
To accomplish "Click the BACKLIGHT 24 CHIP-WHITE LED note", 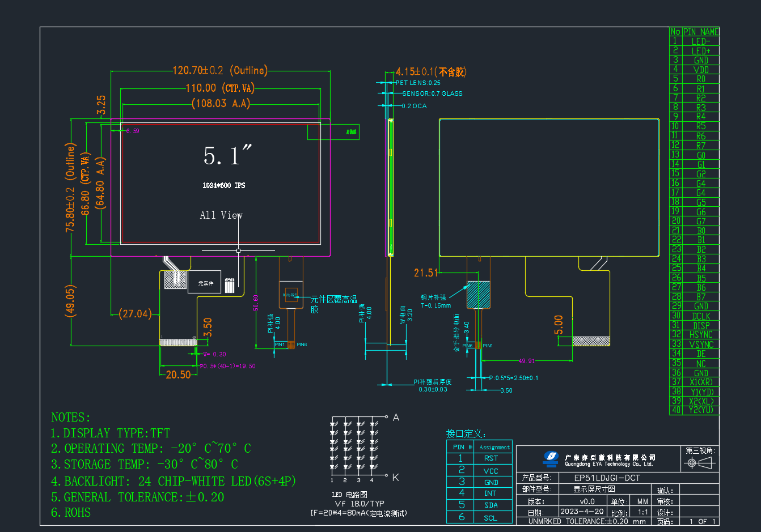I will click(x=174, y=482).
